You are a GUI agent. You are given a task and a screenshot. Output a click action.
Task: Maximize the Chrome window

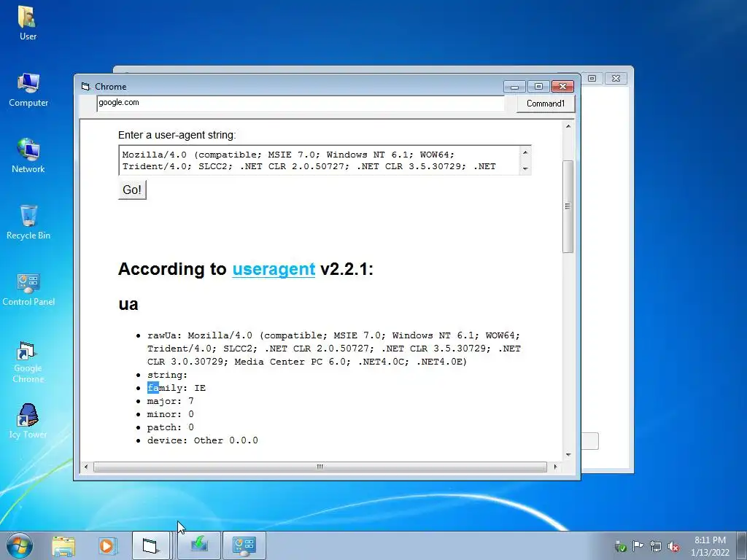point(538,86)
